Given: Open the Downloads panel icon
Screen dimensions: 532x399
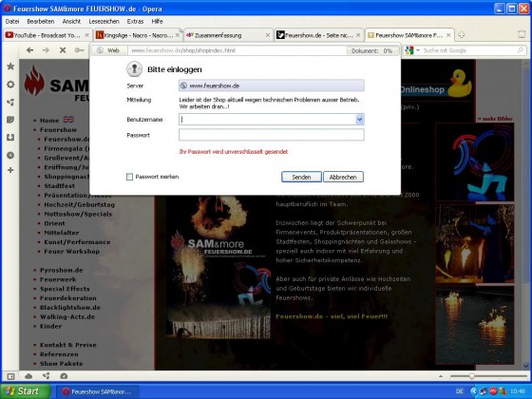Looking at the screenshot, I should (10, 138).
